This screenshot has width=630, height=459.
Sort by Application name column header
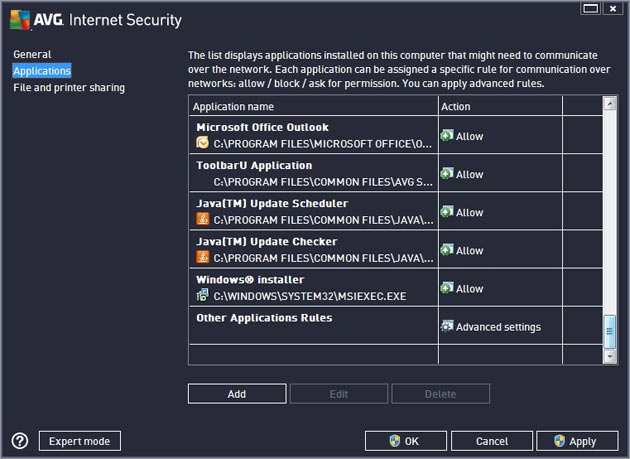point(313,107)
